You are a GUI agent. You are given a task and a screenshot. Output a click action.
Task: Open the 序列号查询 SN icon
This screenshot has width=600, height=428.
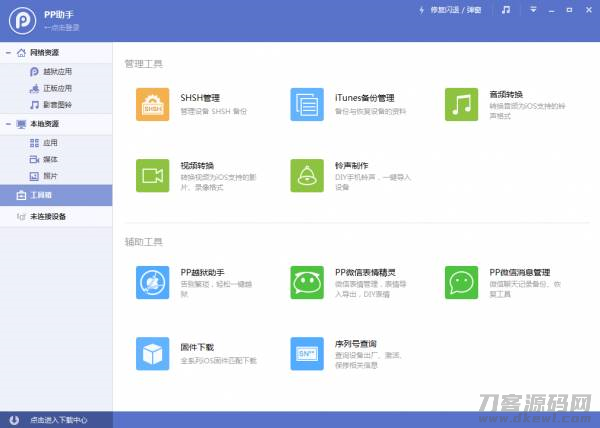[x=307, y=353]
